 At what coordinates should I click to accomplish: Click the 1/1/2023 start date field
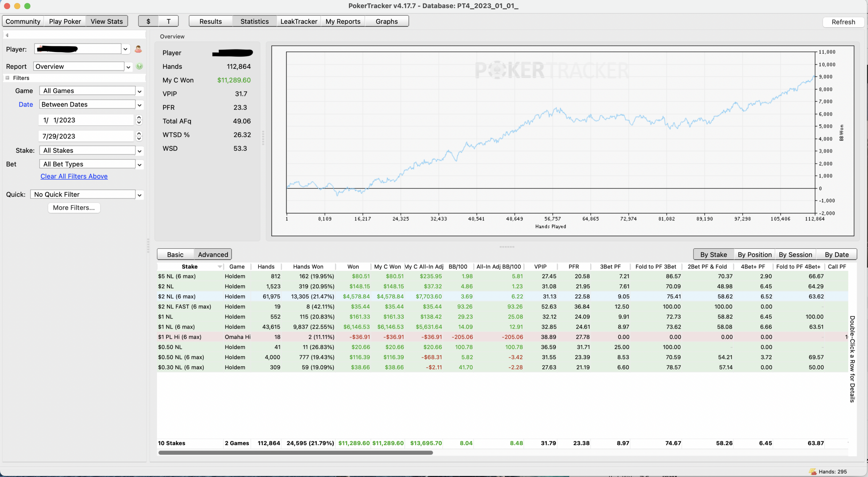click(87, 120)
